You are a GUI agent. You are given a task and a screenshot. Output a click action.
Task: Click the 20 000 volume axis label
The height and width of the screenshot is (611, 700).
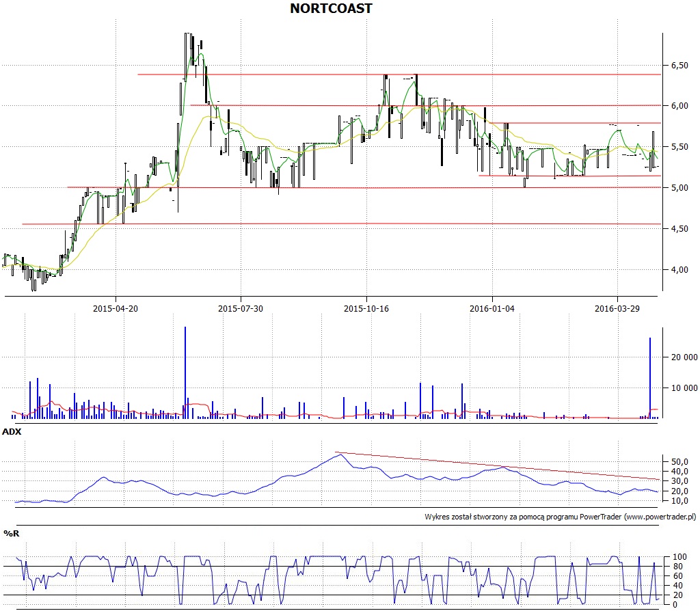tap(684, 357)
